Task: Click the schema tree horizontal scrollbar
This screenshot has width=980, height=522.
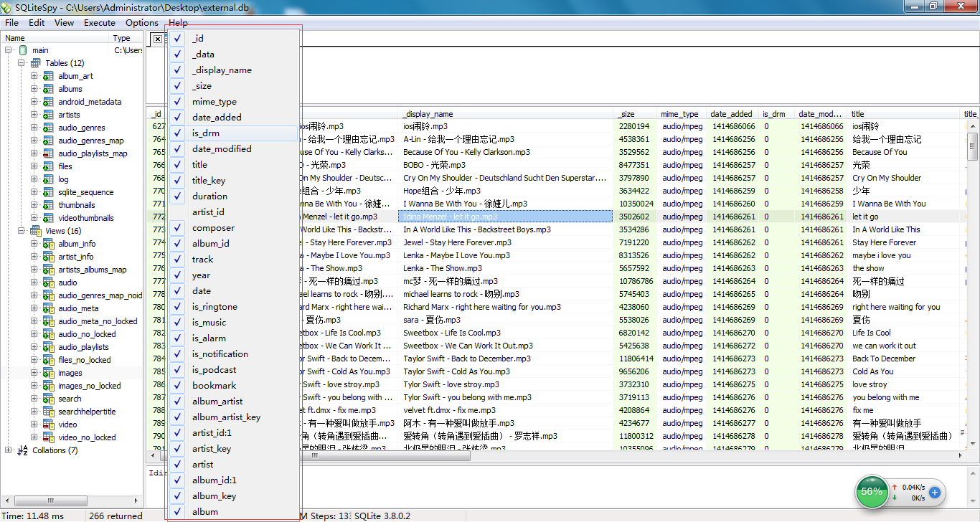Action: pyautogui.click(x=71, y=500)
